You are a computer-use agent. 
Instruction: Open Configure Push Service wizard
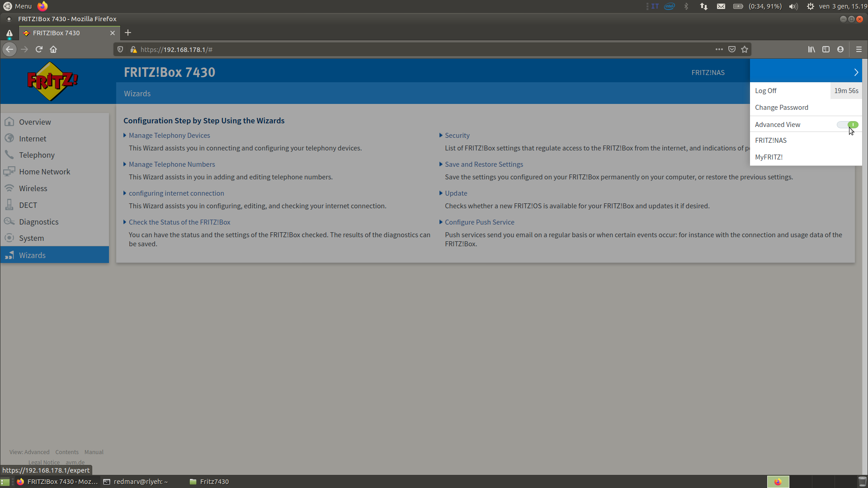pyautogui.click(x=479, y=222)
